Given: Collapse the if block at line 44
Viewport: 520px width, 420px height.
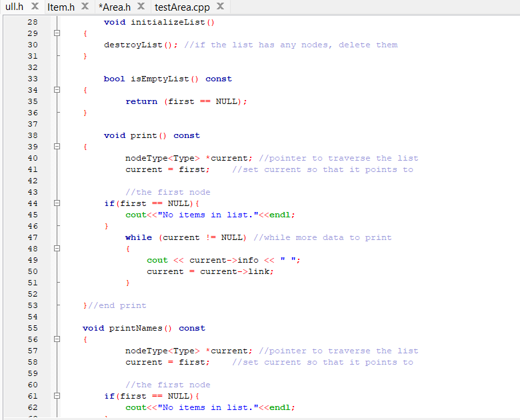Looking at the screenshot, I should (x=57, y=203).
